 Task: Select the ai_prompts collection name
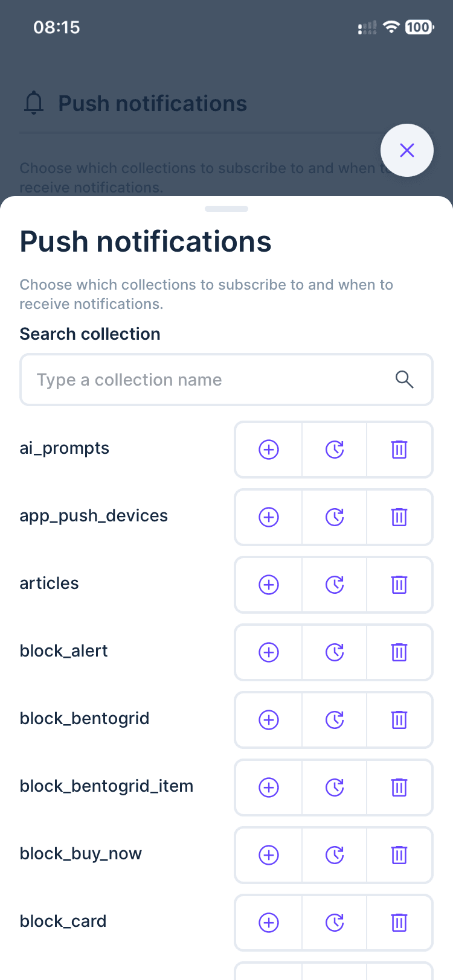click(64, 448)
